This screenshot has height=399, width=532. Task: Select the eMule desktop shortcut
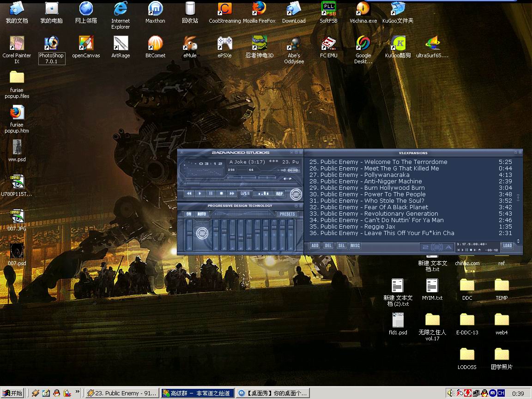pyautogui.click(x=190, y=47)
